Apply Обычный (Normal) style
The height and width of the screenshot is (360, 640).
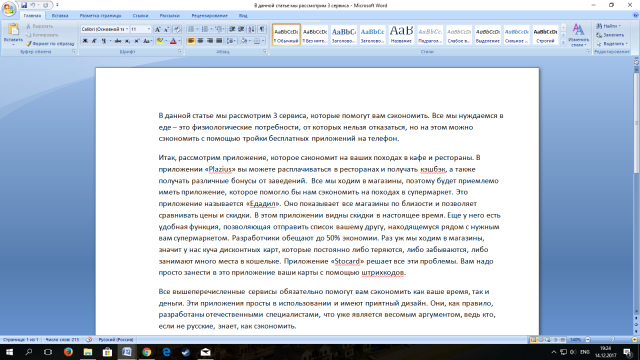[286, 35]
